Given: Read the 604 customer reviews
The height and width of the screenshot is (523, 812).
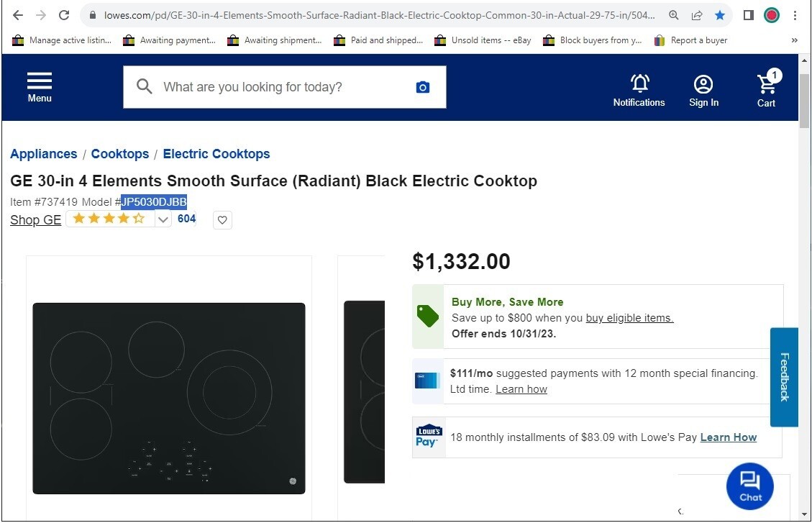Looking at the screenshot, I should pyautogui.click(x=186, y=219).
